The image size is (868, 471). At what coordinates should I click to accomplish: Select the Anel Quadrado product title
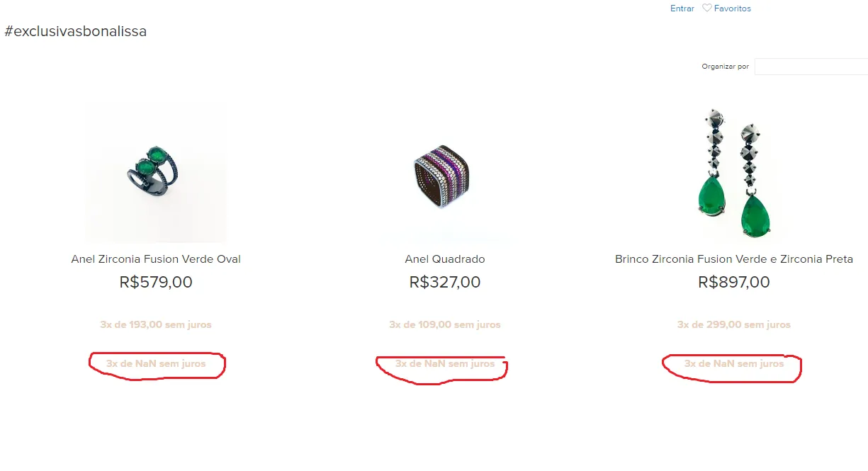[x=445, y=259]
